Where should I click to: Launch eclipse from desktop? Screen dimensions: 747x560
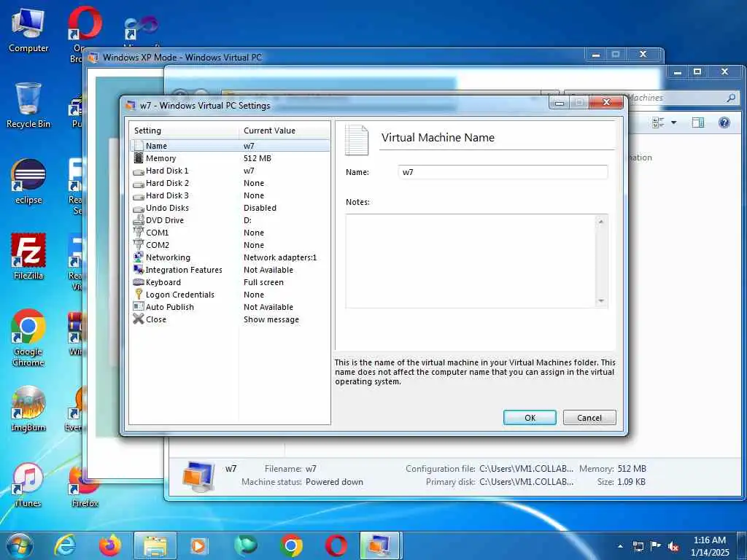pos(28,182)
